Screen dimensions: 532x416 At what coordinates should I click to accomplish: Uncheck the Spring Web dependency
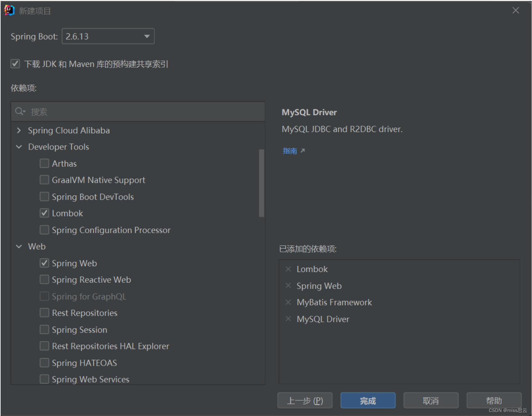pos(44,263)
